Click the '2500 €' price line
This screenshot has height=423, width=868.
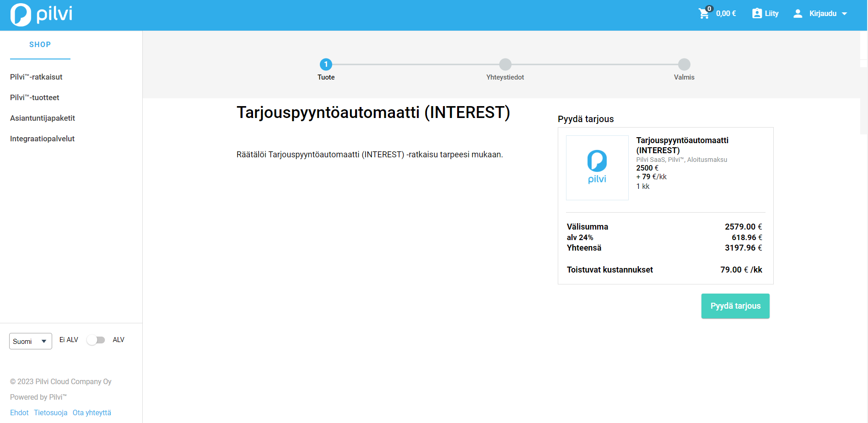(647, 168)
